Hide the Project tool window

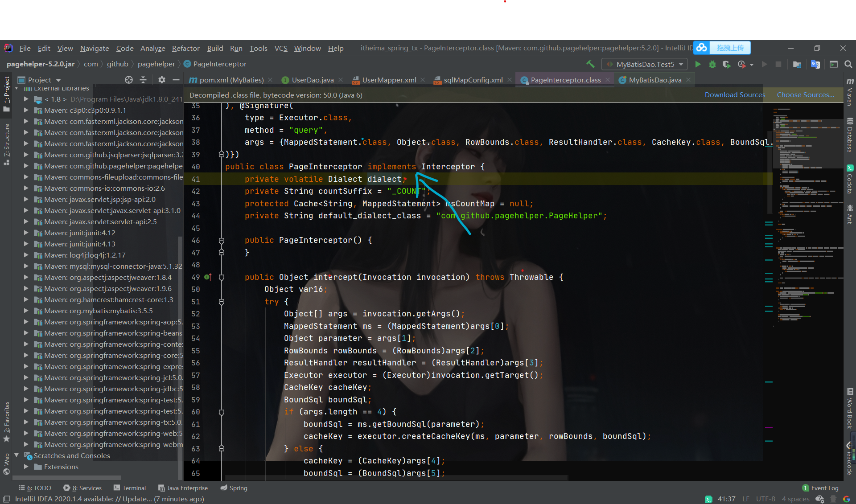click(x=176, y=80)
